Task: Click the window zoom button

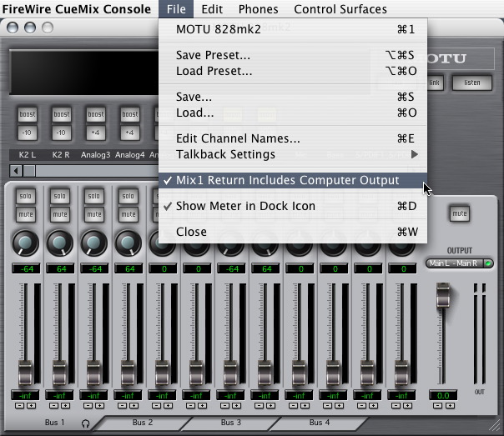Action: [x=48, y=28]
